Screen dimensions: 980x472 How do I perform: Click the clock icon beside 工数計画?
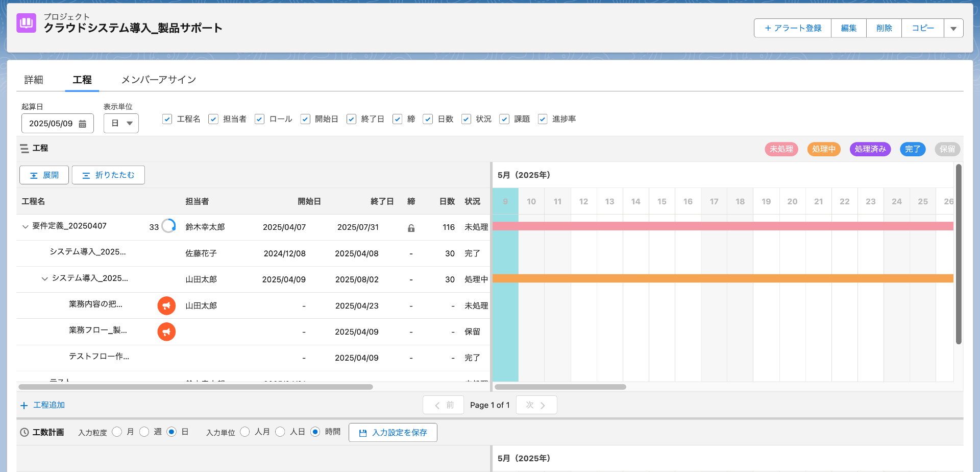24,432
